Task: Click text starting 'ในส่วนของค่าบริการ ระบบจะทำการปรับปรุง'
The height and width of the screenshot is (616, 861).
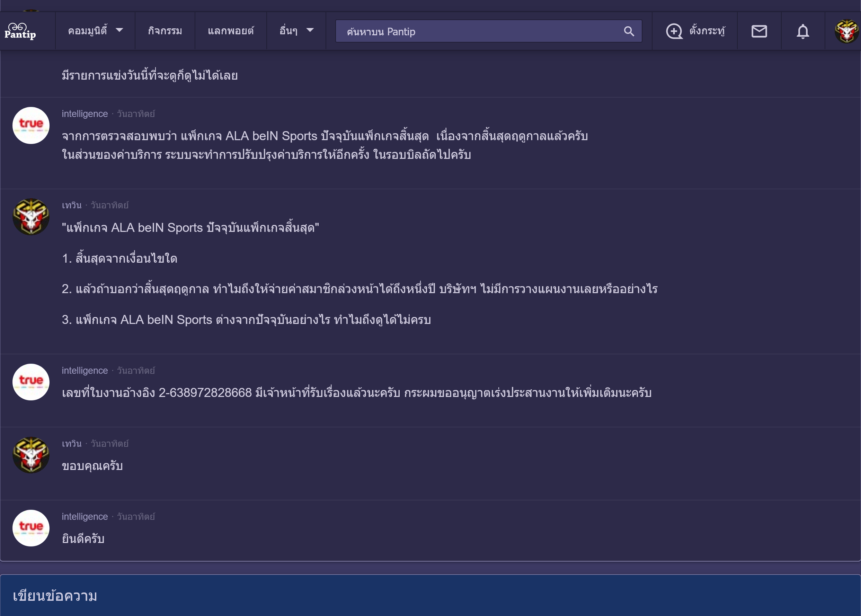Action: [x=266, y=155]
